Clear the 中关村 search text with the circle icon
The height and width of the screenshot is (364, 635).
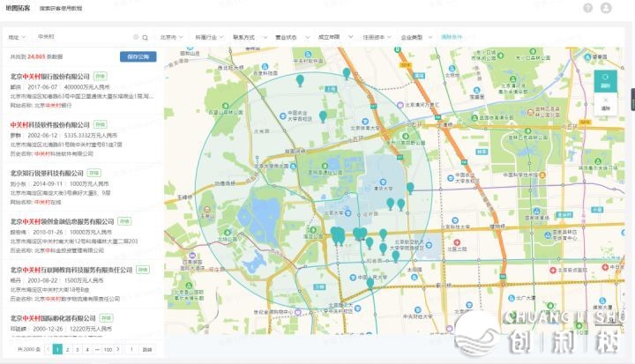tap(136, 37)
